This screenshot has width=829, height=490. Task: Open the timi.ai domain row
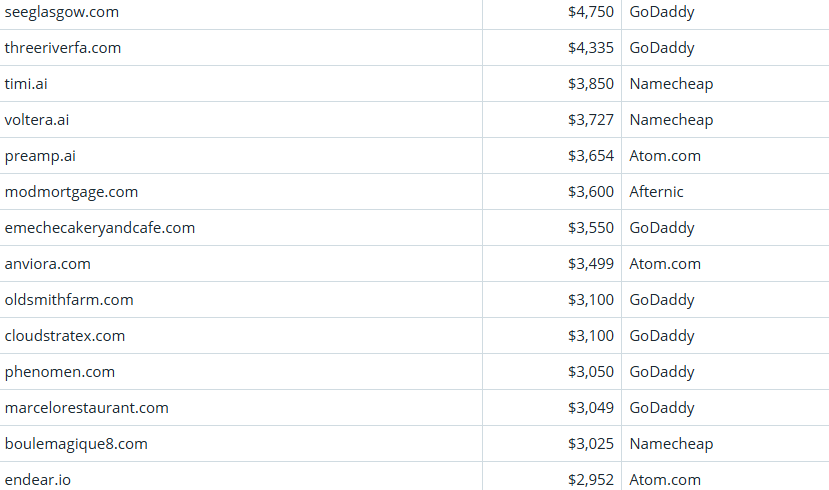[x=26, y=84]
